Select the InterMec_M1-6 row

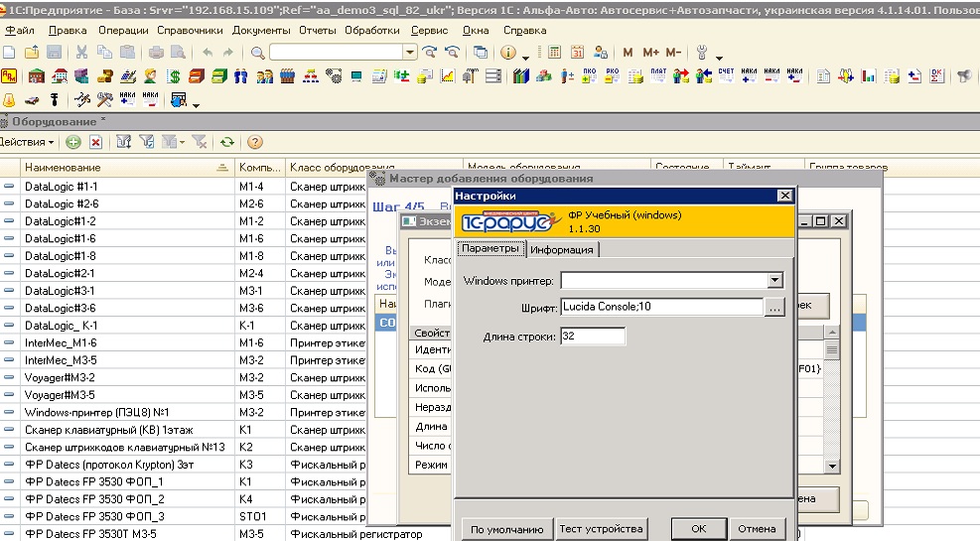[x=183, y=343]
